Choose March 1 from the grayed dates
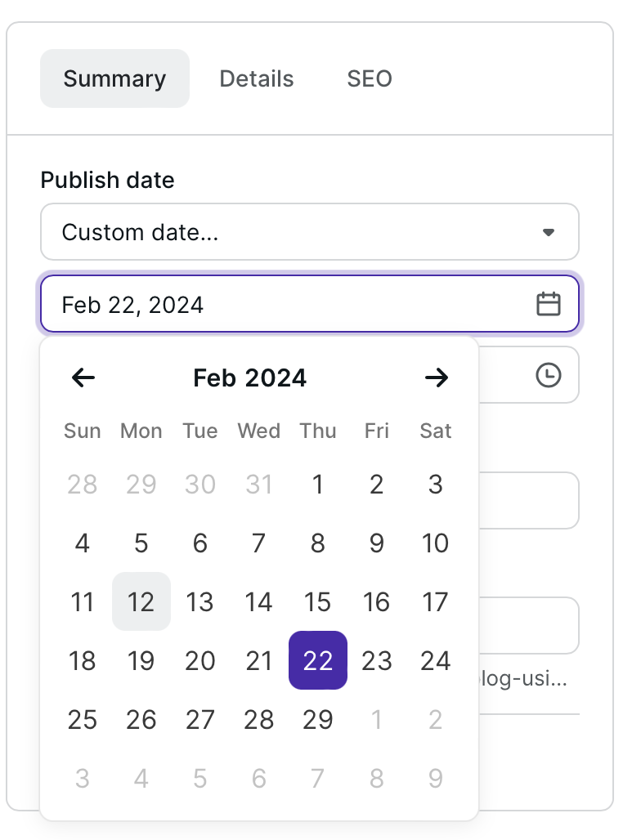The image size is (641, 840). pyautogui.click(x=376, y=720)
